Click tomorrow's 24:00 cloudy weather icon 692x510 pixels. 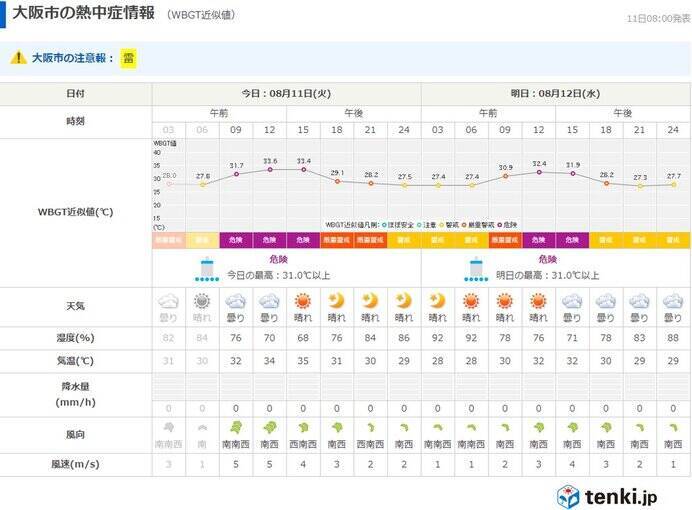[673, 301]
